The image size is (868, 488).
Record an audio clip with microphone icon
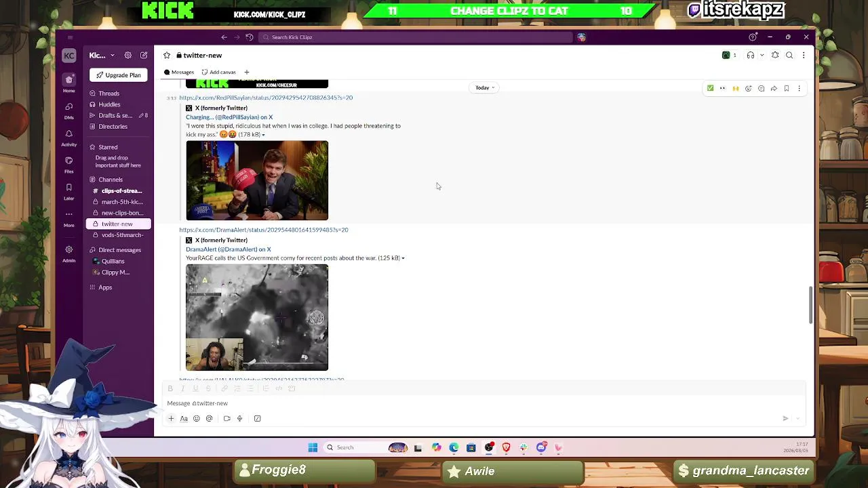coord(239,419)
